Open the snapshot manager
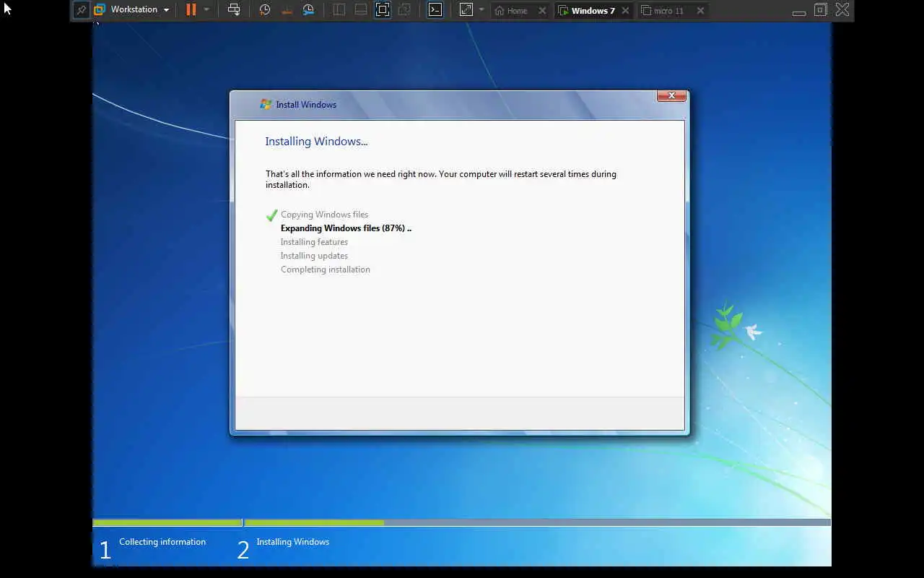The height and width of the screenshot is (578, 924). 308,10
